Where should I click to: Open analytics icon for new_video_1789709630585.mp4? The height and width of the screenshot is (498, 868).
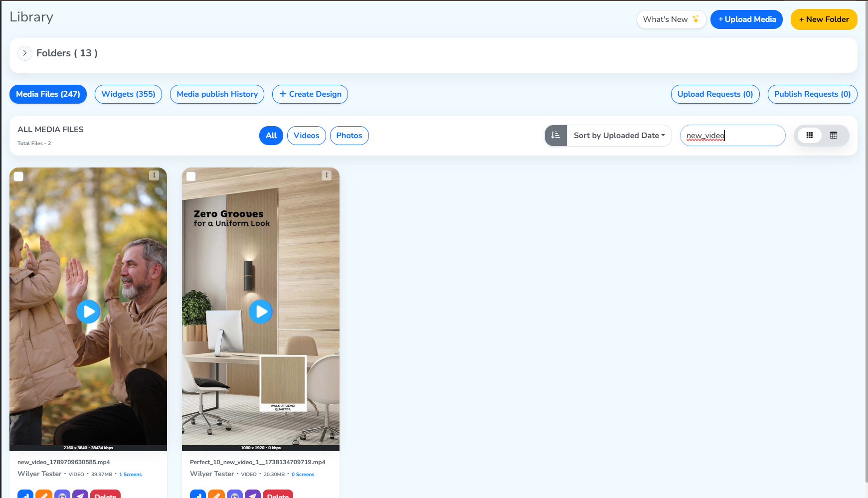click(x=25, y=494)
